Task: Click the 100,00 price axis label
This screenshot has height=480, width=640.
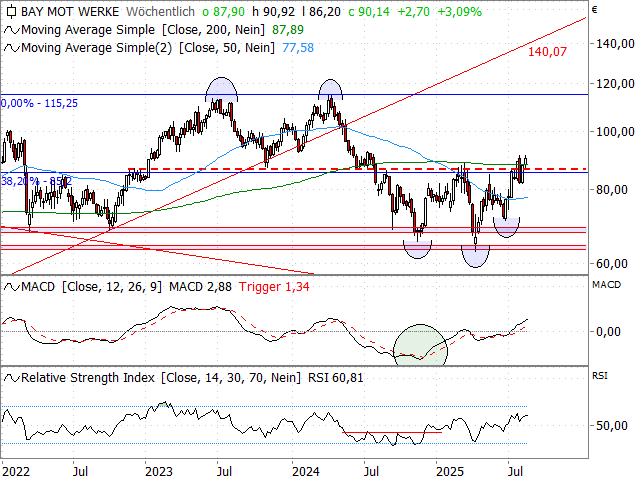Action: click(615, 132)
